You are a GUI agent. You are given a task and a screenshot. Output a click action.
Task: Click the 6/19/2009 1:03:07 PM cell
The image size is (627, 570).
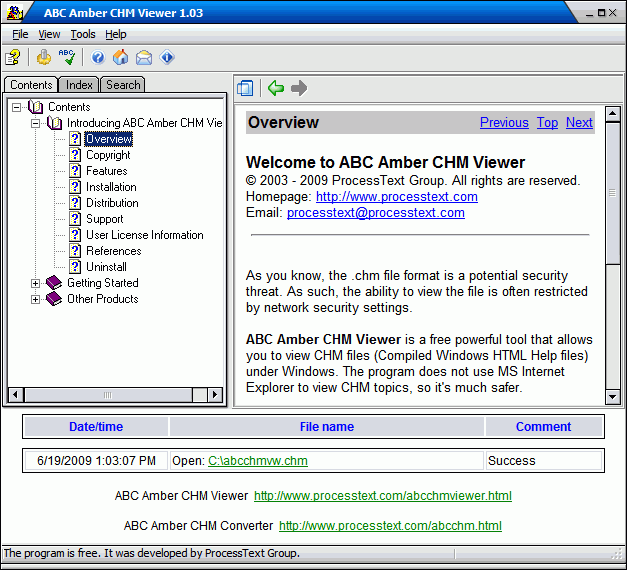click(x=96, y=460)
